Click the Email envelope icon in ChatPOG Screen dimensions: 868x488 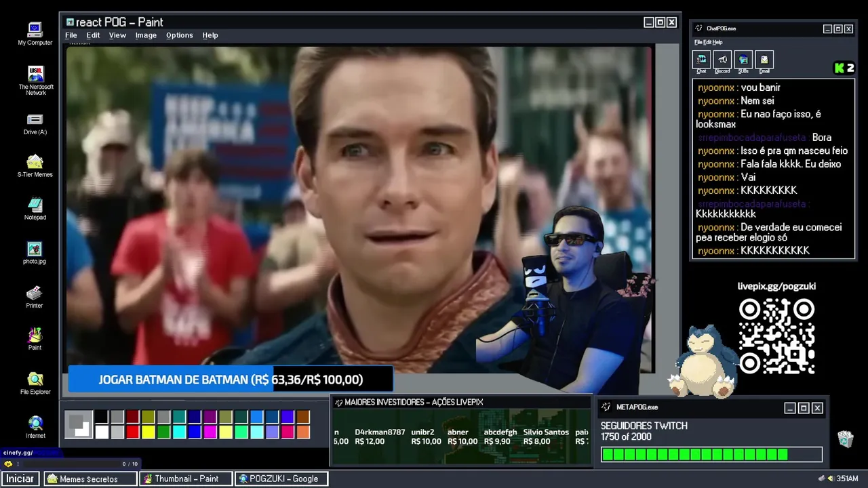point(764,61)
